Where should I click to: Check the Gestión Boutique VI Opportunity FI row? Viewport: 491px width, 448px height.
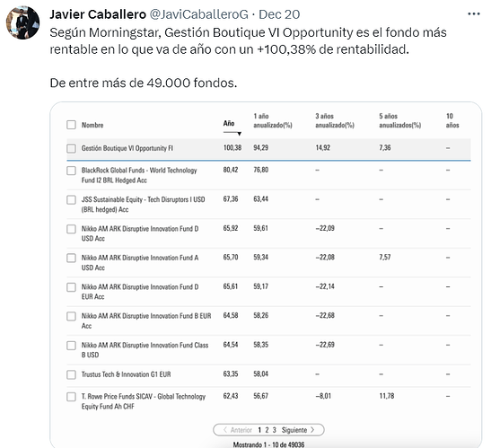[72, 148]
